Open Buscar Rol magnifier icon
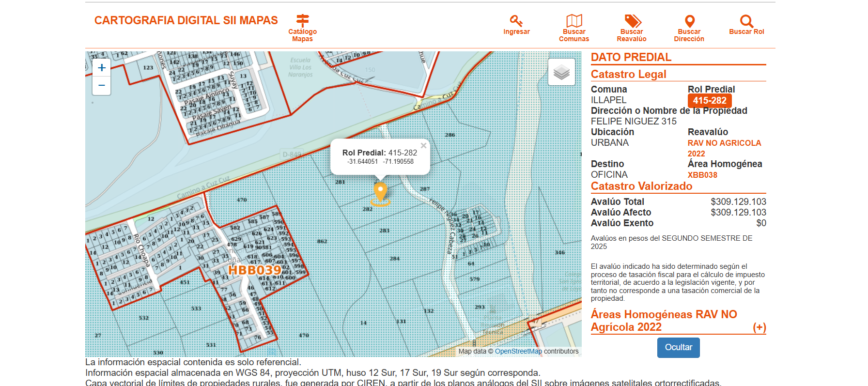Image resolution: width=868 pixels, height=386 pixels. coord(746,21)
